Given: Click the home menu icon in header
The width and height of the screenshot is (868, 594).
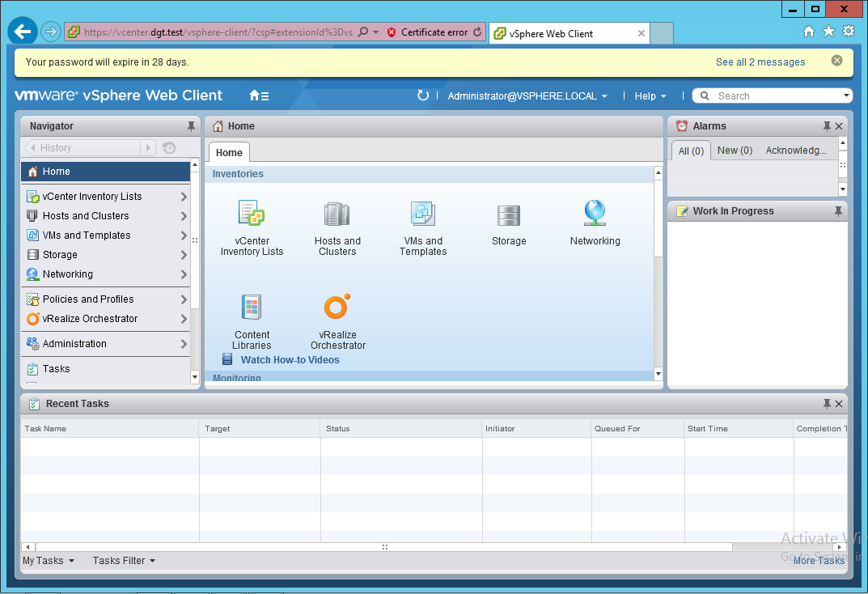Looking at the screenshot, I should [259, 95].
